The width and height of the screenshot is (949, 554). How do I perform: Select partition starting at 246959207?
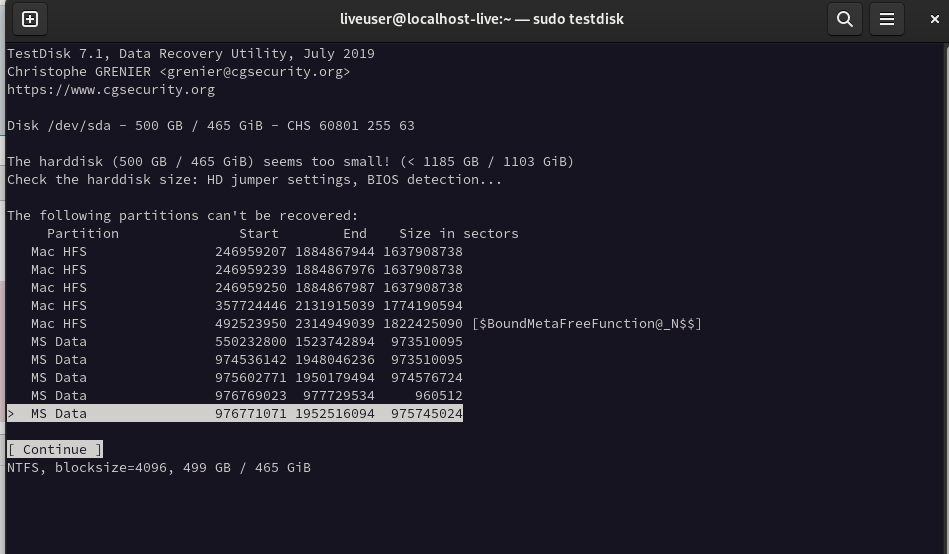247,251
